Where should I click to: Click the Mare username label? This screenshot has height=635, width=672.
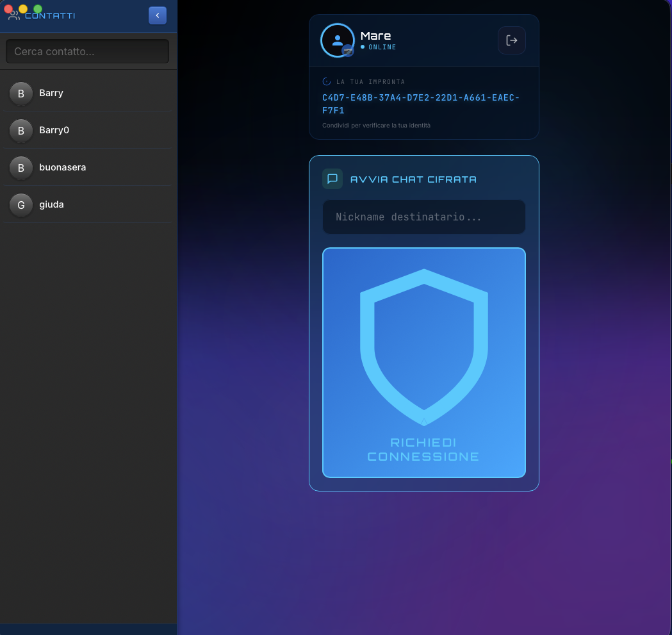[x=375, y=36]
